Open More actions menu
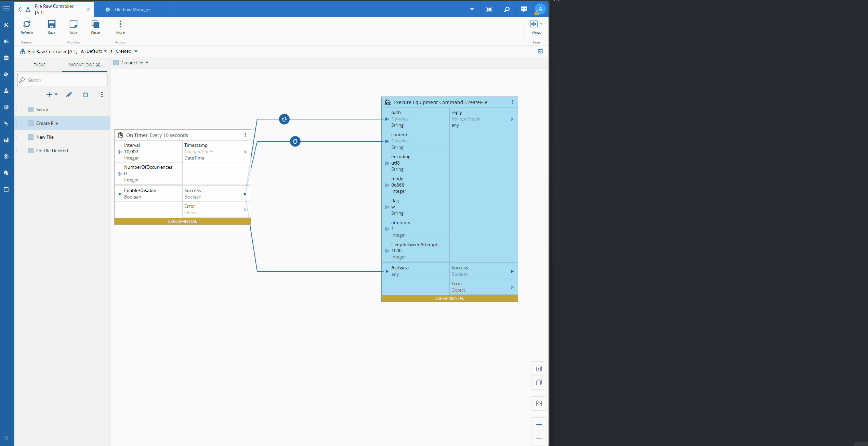Screen dimensions: 868x446 (120, 27)
